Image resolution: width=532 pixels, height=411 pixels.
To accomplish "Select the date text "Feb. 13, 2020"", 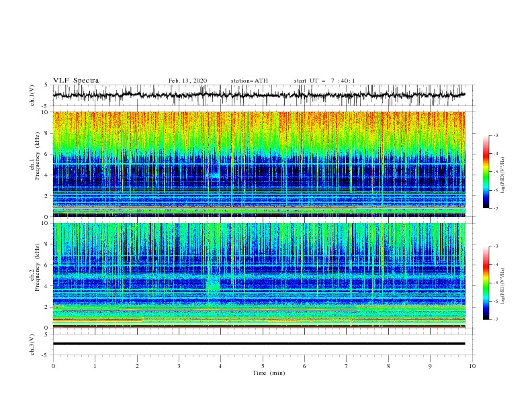I will pyautogui.click(x=187, y=81).
